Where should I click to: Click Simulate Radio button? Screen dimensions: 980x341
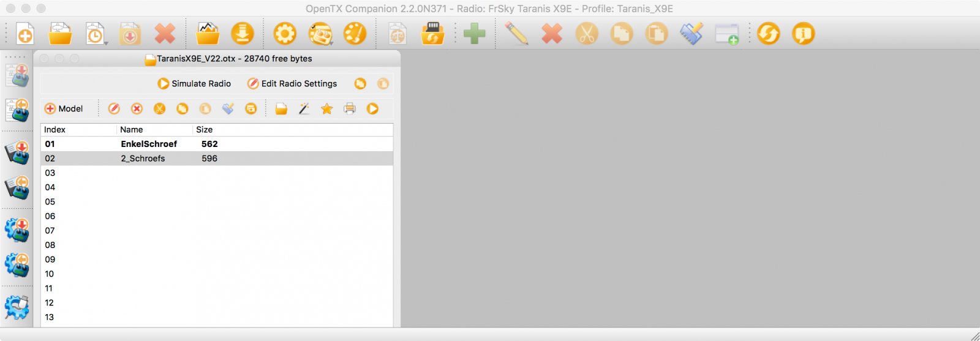(x=194, y=84)
